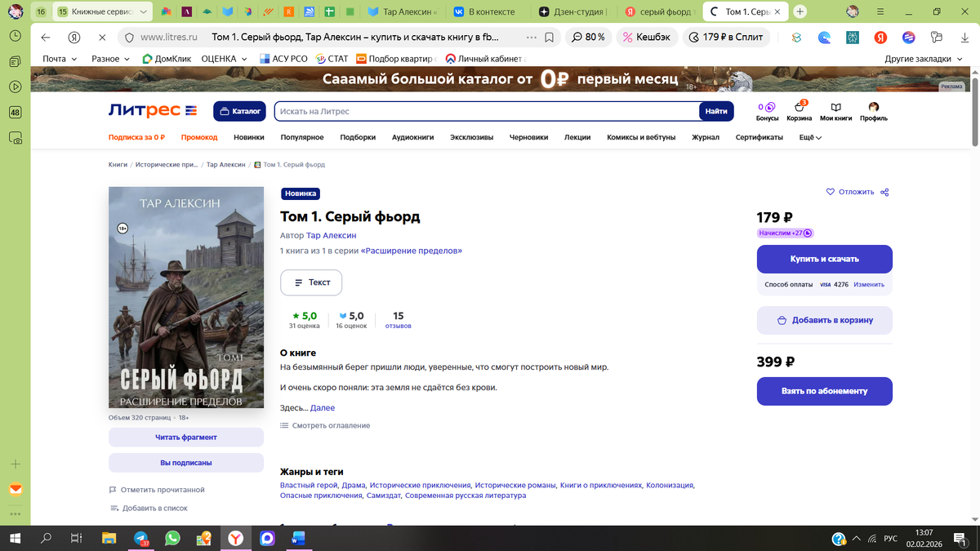980x551 pixels.
Task: Expand Другие закладки folder
Action: point(923,59)
